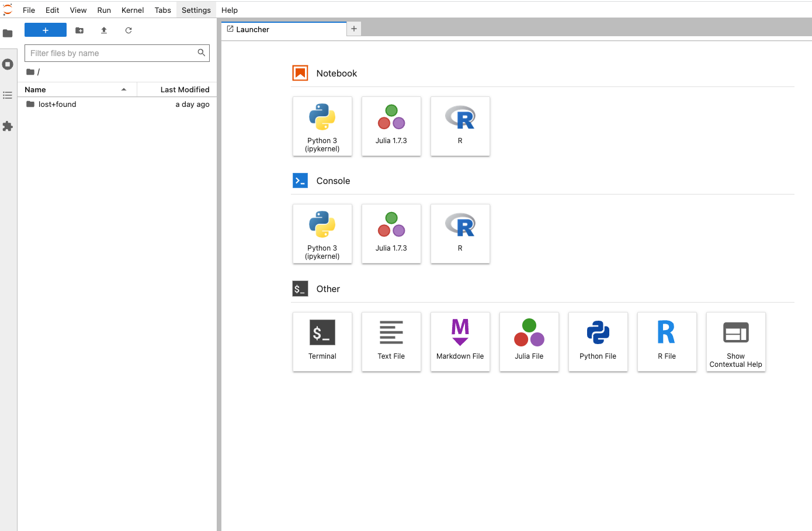Click the New Folder icon

coord(79,30)
